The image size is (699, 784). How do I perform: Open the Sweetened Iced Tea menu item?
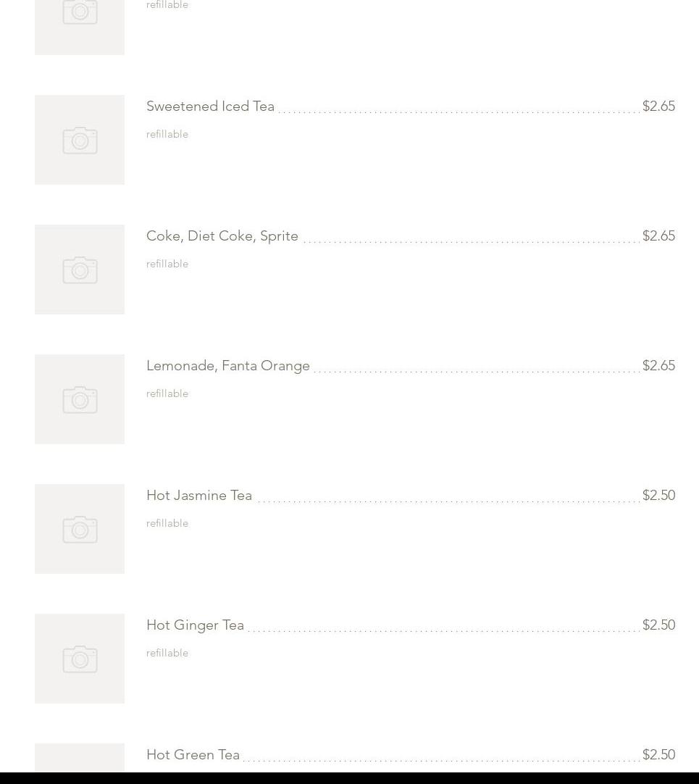click(210, 107)
